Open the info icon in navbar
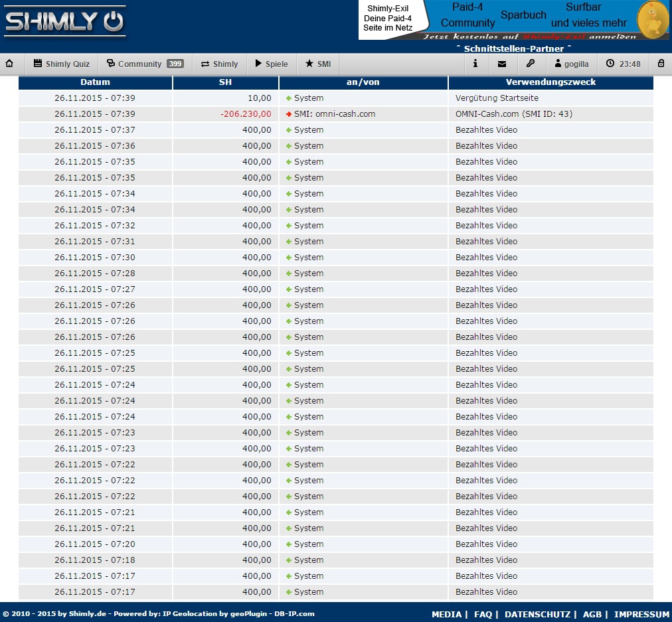Screen dimensions: 672x622 (x=475, y=64)
